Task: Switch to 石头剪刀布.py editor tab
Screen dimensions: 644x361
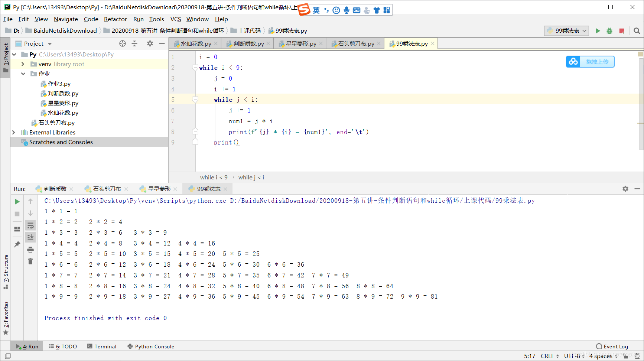Action: pyautogui.click(x=356, y=43)
